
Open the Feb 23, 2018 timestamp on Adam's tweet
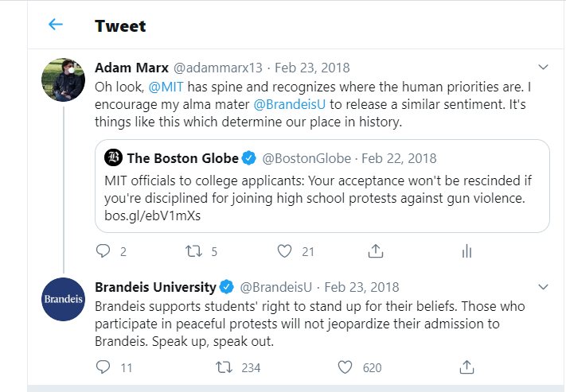pyautogui.click(x=313, y=68)
